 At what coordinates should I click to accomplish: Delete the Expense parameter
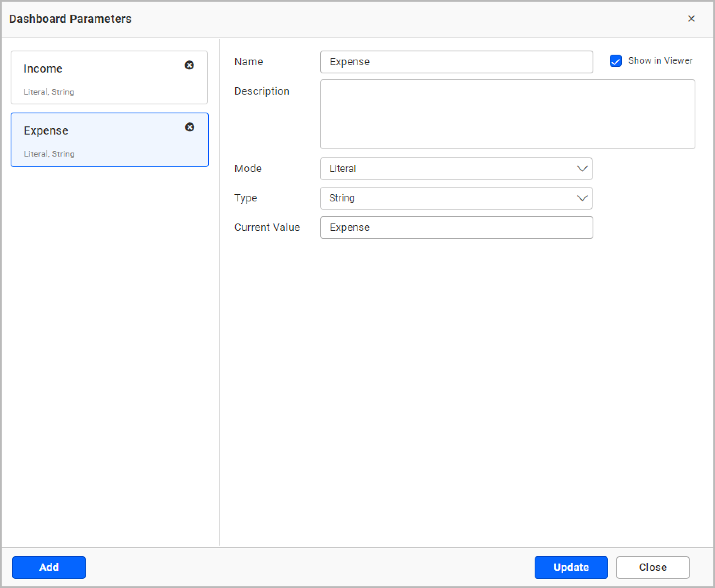coord(189,127)
